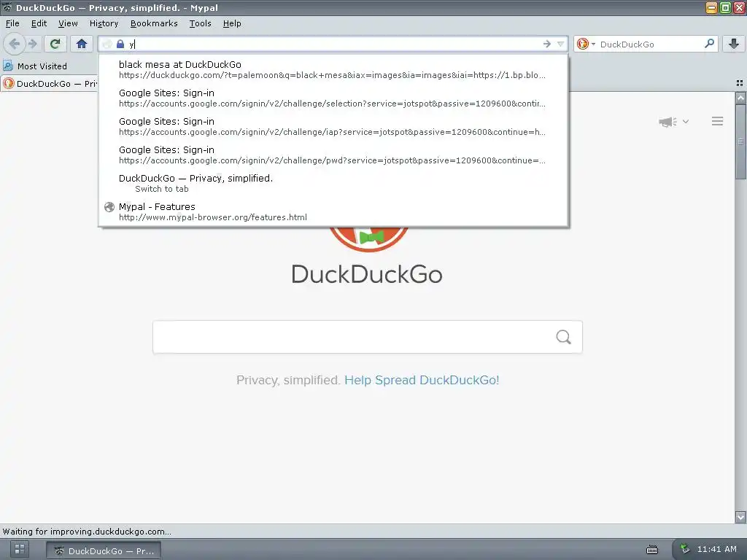This screenshot has height=560, width=747.
Task: Click the network tray icon
Action: pos(685,548)
